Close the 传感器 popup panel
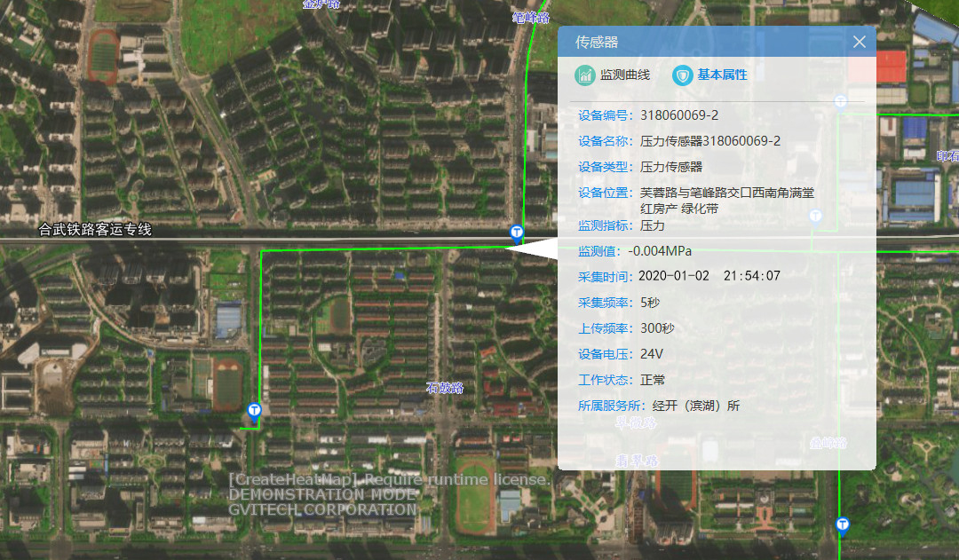The image size is (959, 560). point(859,42)
